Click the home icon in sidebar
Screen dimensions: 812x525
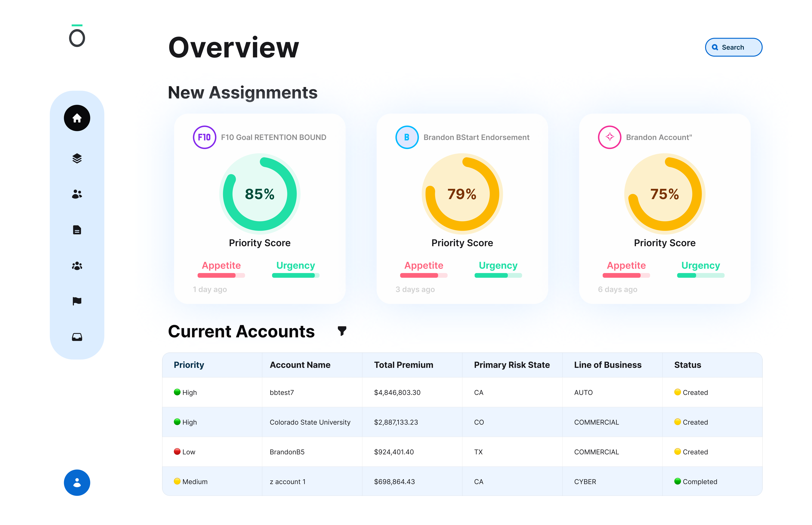pos(77,118)
